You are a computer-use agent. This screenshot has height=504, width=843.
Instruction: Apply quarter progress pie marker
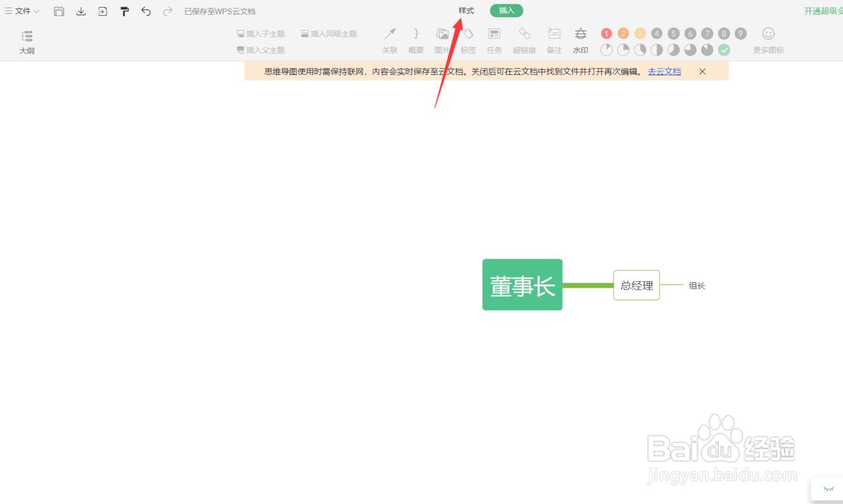623,50
